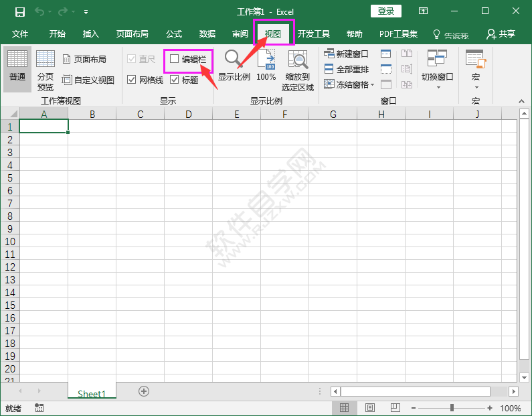Switch to Page Break Preview (分页预览)
The width and height of the screenshot is (532, 416).
tap(46, 70)
